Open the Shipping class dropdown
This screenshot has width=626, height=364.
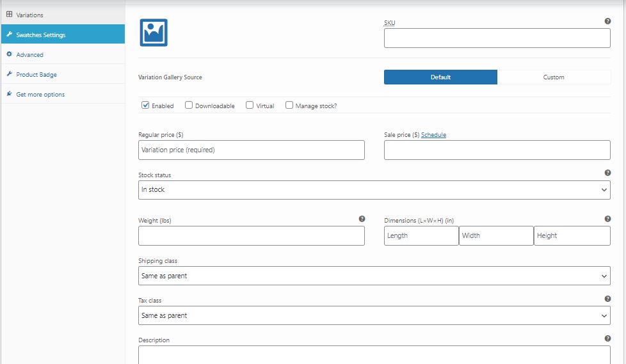tap(374, 276)
